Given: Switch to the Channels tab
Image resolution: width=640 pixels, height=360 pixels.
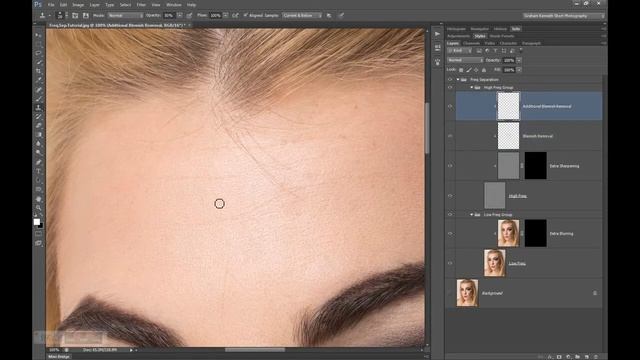Looking at the screenshot, I should click(x=471, y=43).
